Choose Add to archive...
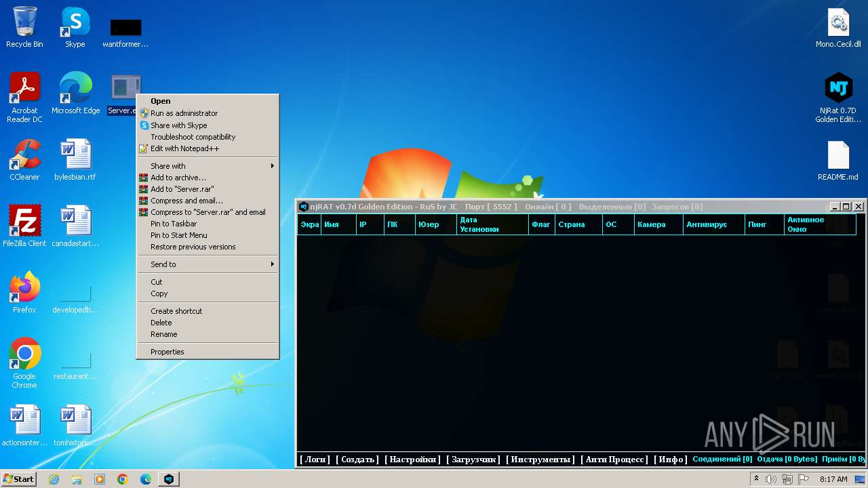868x488 pixels. point(208,178)
